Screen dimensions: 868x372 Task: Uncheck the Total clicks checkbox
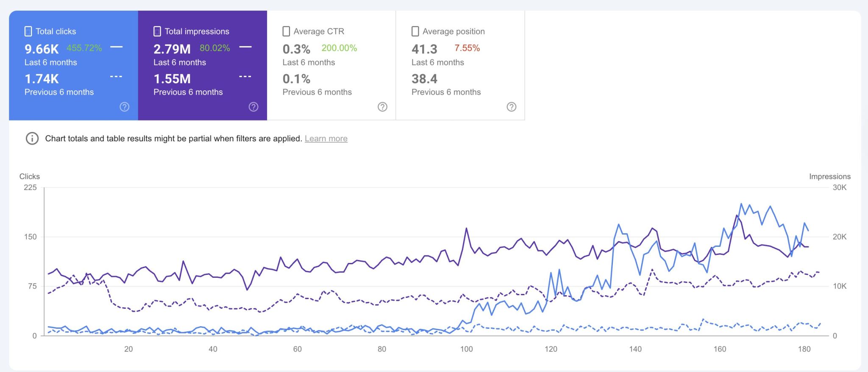(28, 31)
